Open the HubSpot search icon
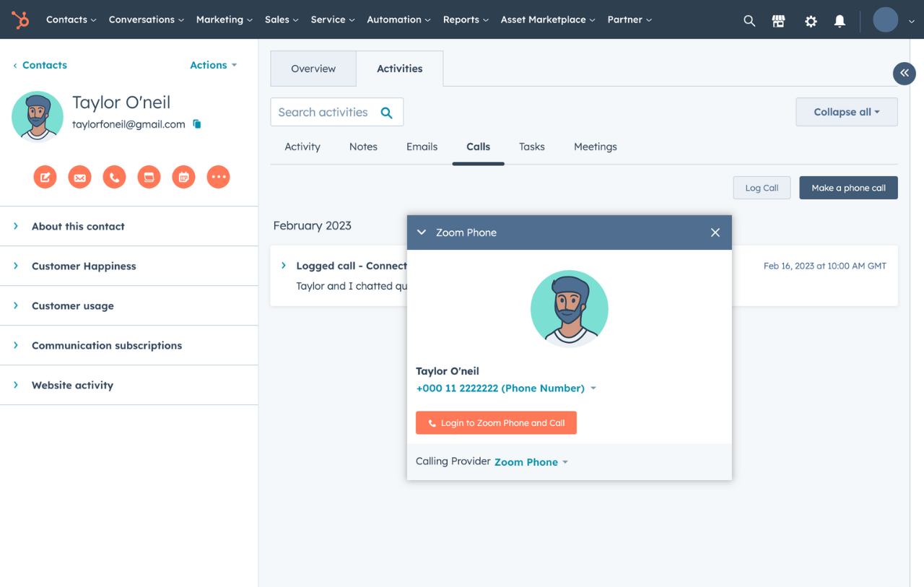Viewport: 924px width, 587px height. 749,20
